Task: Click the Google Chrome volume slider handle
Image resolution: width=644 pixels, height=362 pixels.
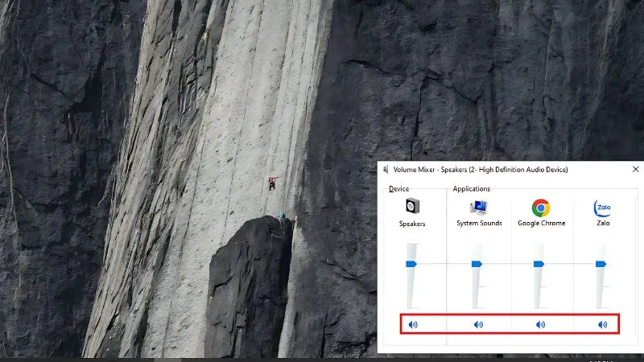Action: 539,264
